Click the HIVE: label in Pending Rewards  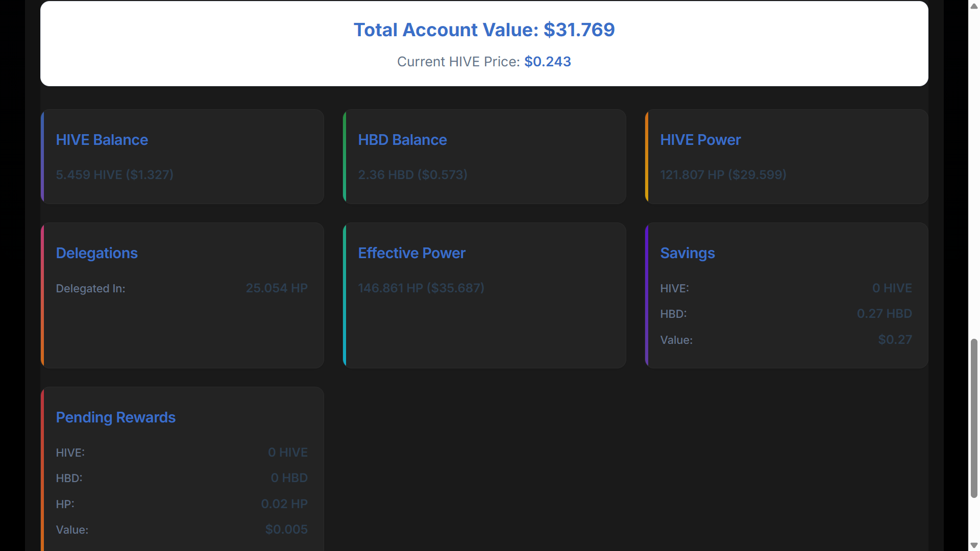pyautogui.click(x=70, y=453)
